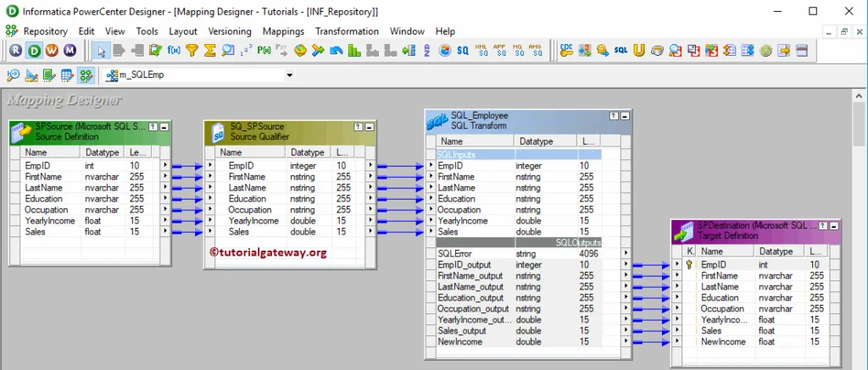This screenshot has height=370, width=868.
Task: Select Education_output port in SQL_Employee
Action: pos(529,297)
